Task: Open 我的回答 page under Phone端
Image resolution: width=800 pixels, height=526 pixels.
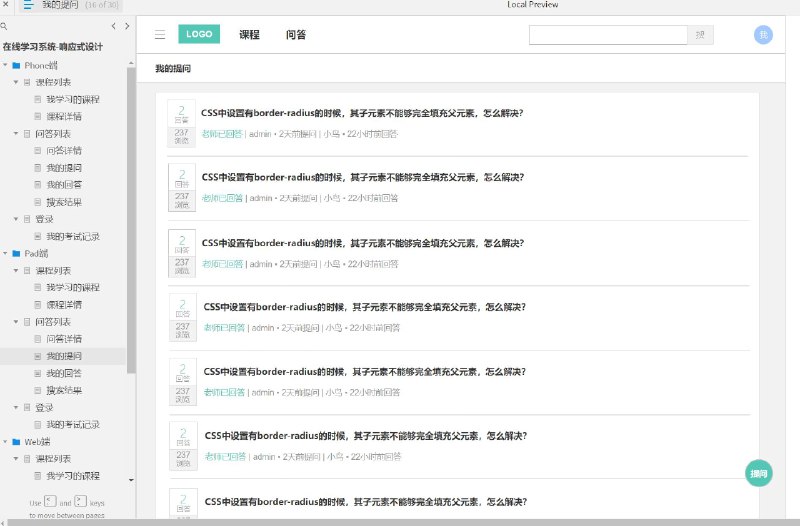Action: 64,185
